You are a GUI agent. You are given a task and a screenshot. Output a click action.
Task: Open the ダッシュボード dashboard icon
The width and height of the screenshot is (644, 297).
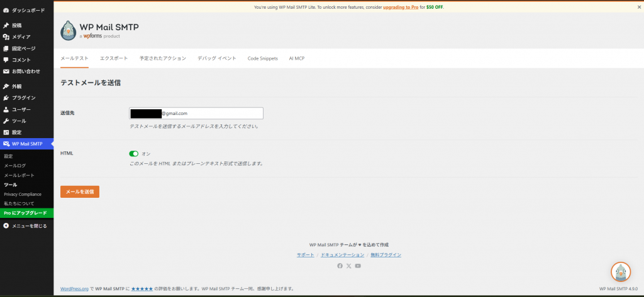click(x=6, y=10)
